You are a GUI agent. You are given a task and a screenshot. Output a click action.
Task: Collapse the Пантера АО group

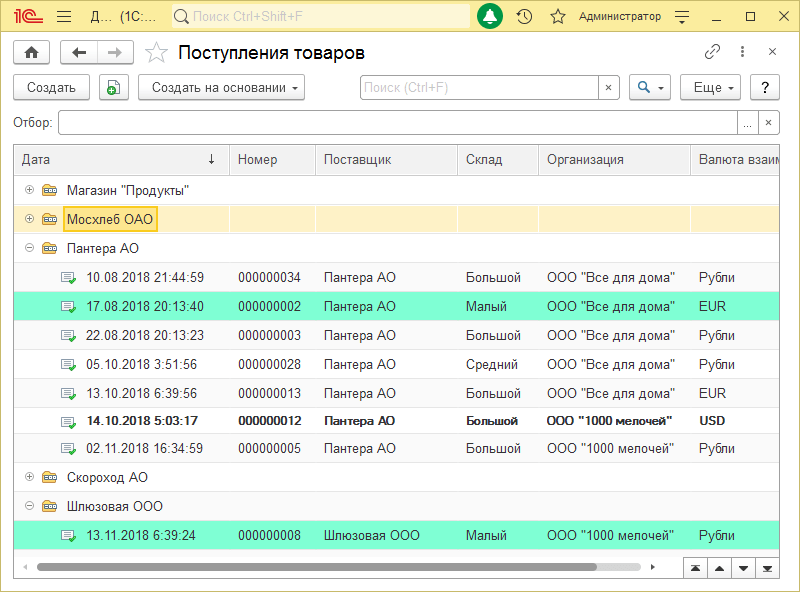point(30,248)
